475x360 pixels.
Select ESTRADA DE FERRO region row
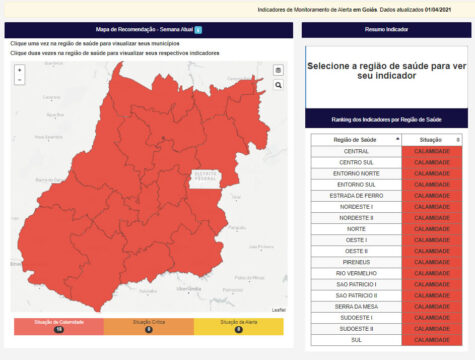(386, 196)
